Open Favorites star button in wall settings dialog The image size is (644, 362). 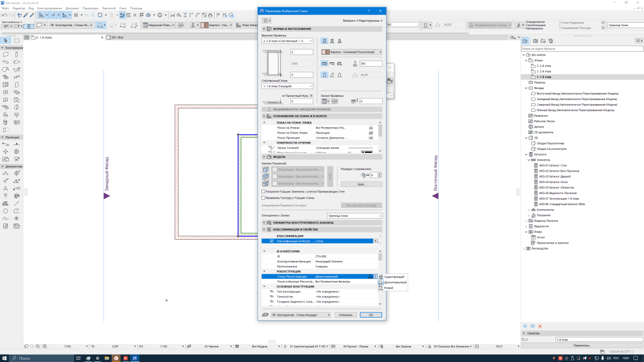pos(266,20)
